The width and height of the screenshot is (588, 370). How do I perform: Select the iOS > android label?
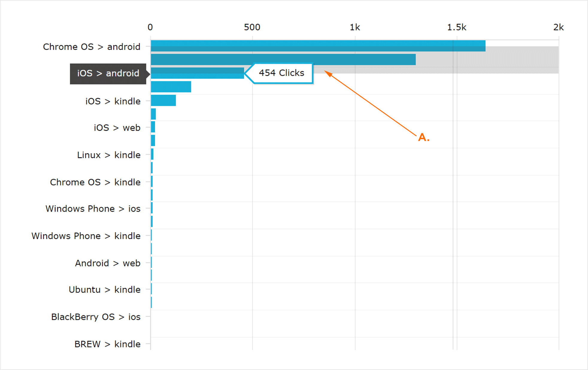click(x=108, y=74)
